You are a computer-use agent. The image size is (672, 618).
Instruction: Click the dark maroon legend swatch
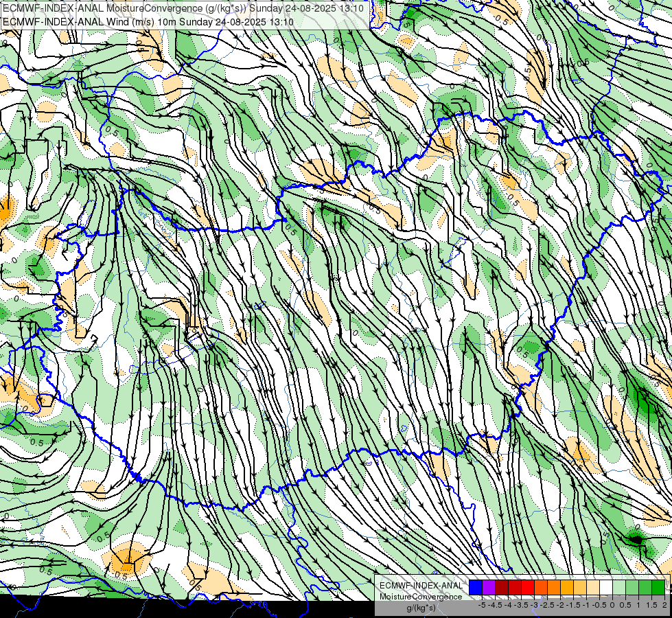[502, 587]
